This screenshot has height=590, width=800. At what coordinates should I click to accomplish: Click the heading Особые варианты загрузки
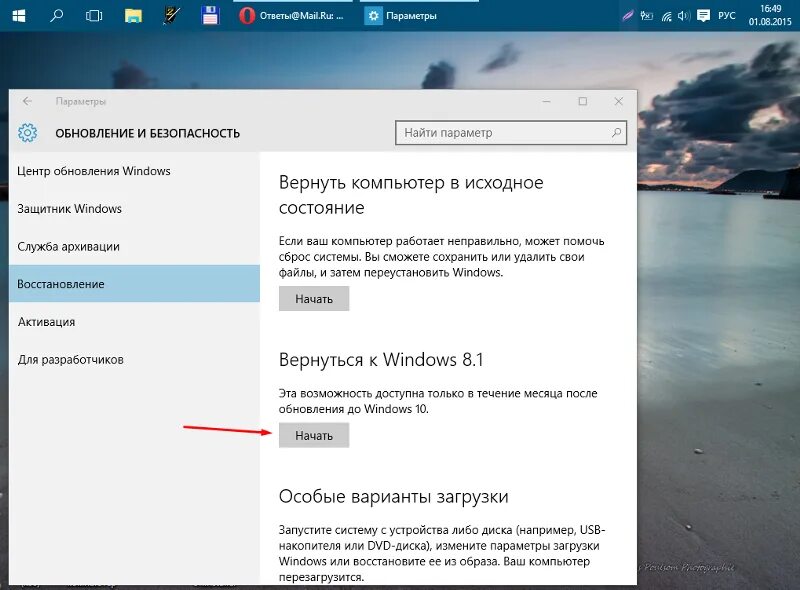tap(393, 496)
